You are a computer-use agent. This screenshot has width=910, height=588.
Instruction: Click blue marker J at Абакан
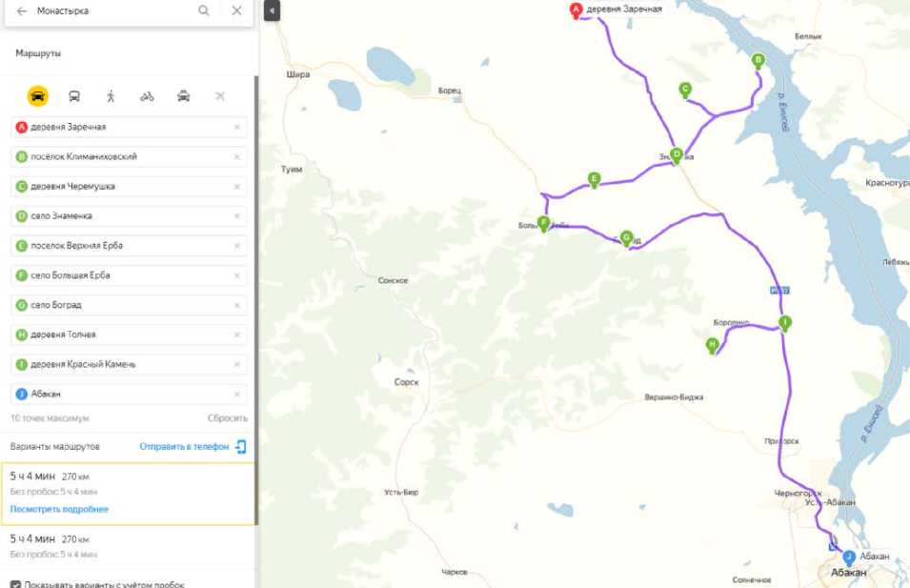(849, 558)
